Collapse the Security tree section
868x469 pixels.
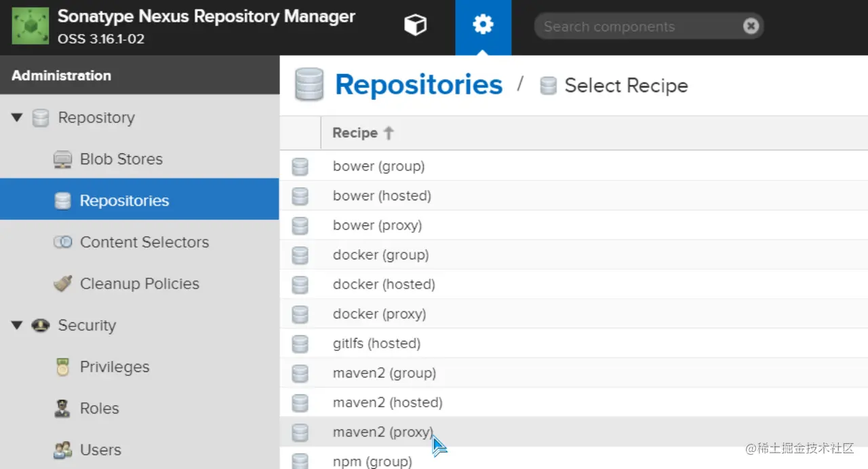[x=18, y=326]
